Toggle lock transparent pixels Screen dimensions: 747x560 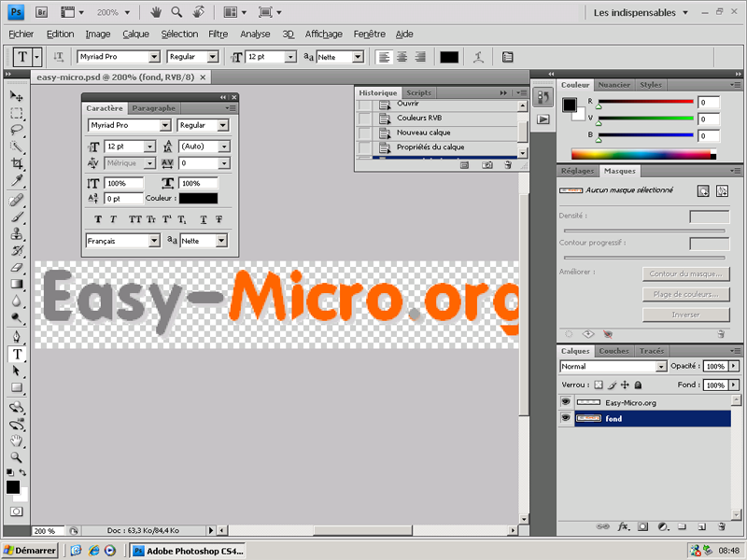click(599, 385)
